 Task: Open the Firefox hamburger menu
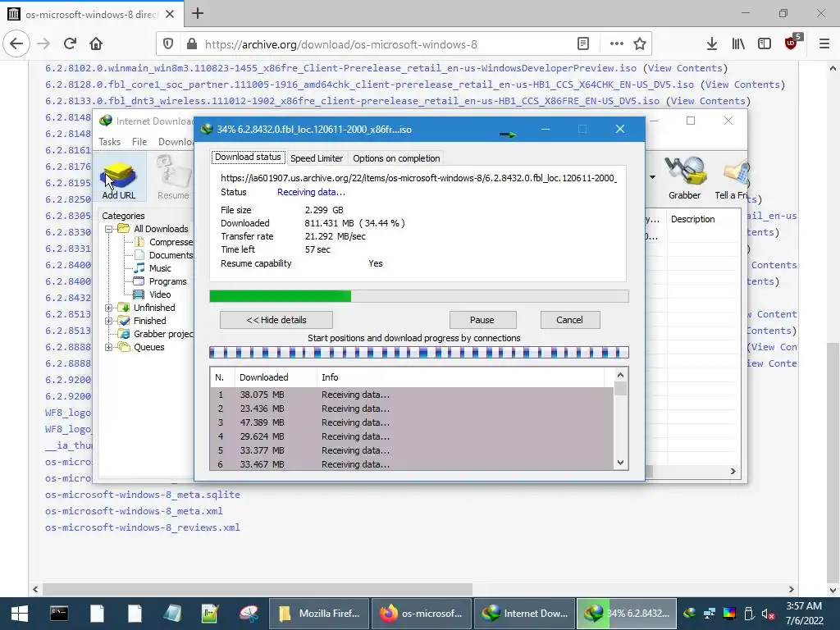tap(824, 44)
